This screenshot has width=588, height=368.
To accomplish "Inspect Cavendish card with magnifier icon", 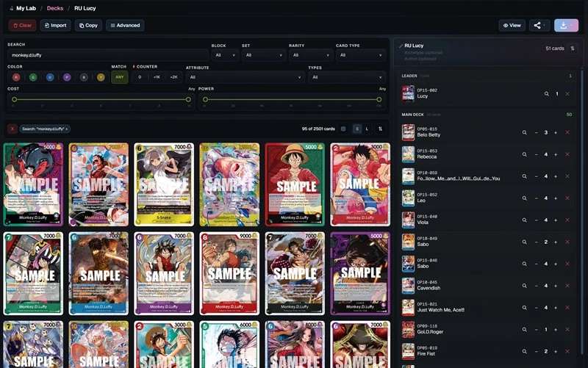I will click(524, 286).
